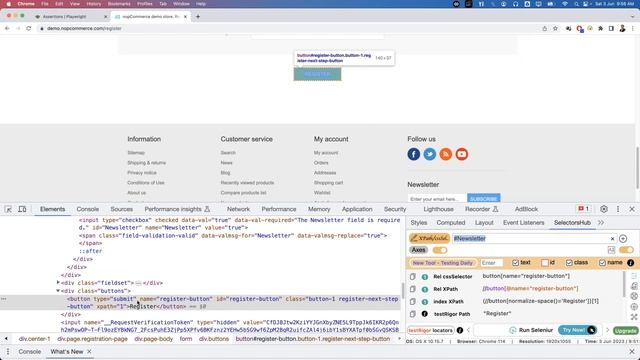640x360 pixels.
Task: Open the Sitemap footer link
Action: [x=136, y=153]
